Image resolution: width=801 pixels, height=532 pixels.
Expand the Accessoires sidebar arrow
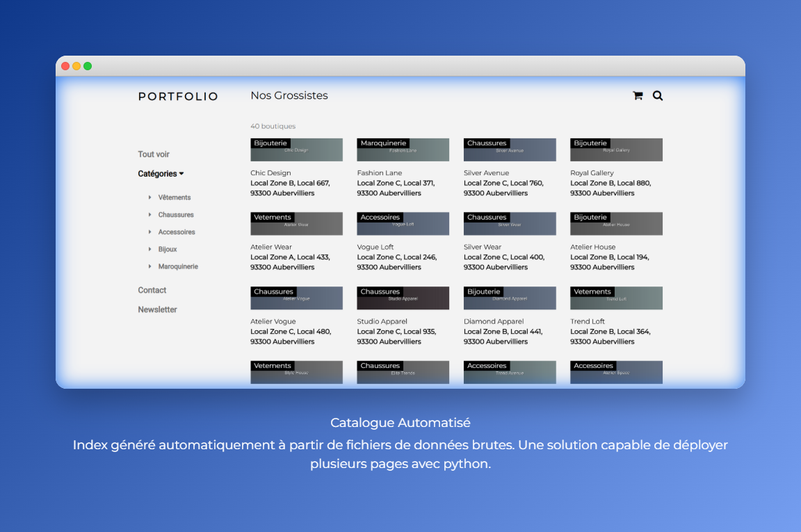pos(149,232)
